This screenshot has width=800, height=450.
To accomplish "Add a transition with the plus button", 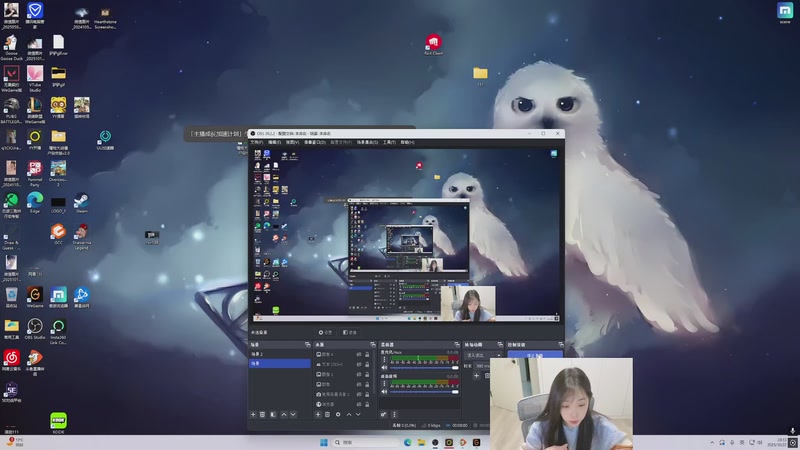I will [x=477, y=376].
